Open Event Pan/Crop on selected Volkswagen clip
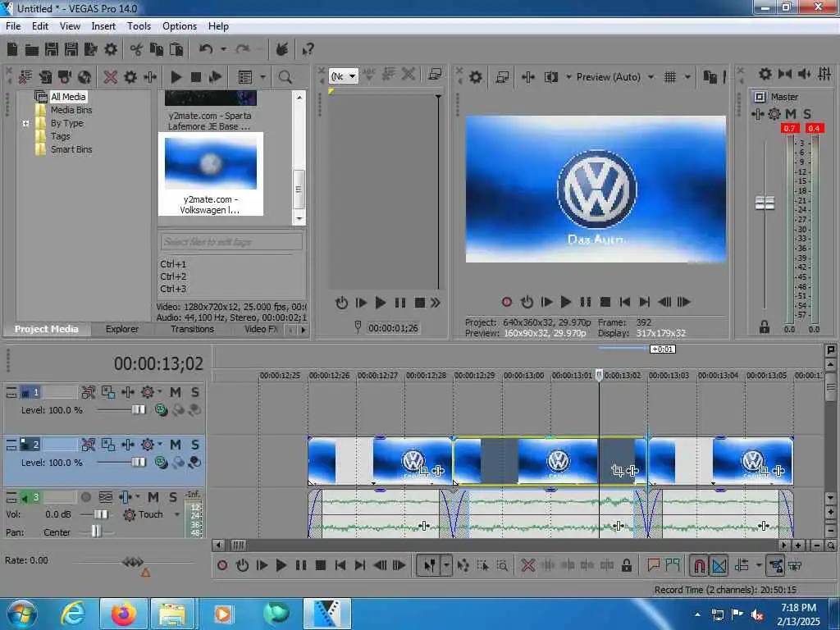 click(617, 470)
